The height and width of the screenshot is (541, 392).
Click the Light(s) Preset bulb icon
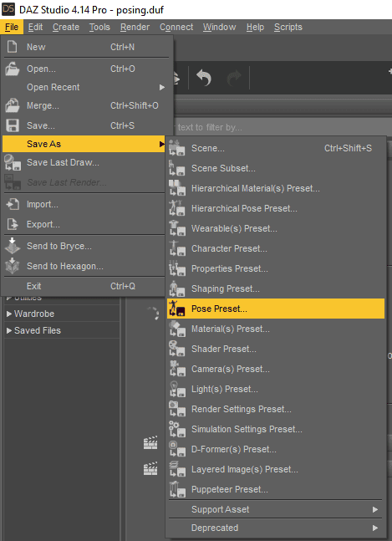[x=177, y=389]
